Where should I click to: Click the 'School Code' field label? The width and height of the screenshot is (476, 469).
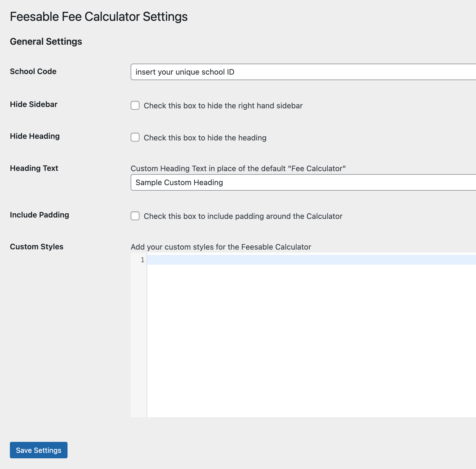coord(33,71)
